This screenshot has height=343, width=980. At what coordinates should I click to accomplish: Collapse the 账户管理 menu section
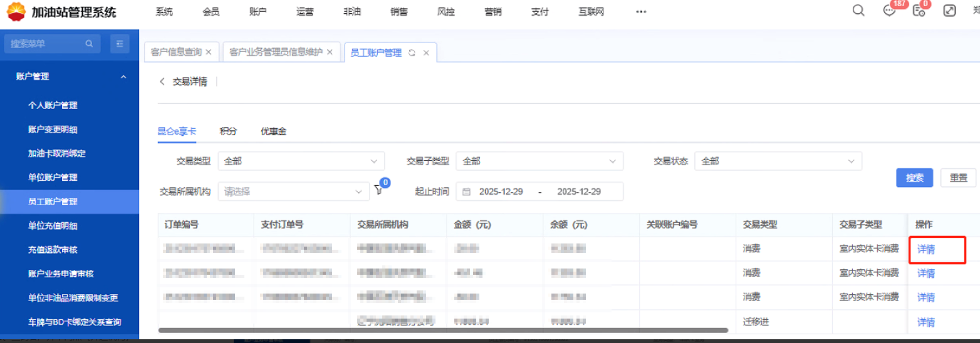point(123,76)
